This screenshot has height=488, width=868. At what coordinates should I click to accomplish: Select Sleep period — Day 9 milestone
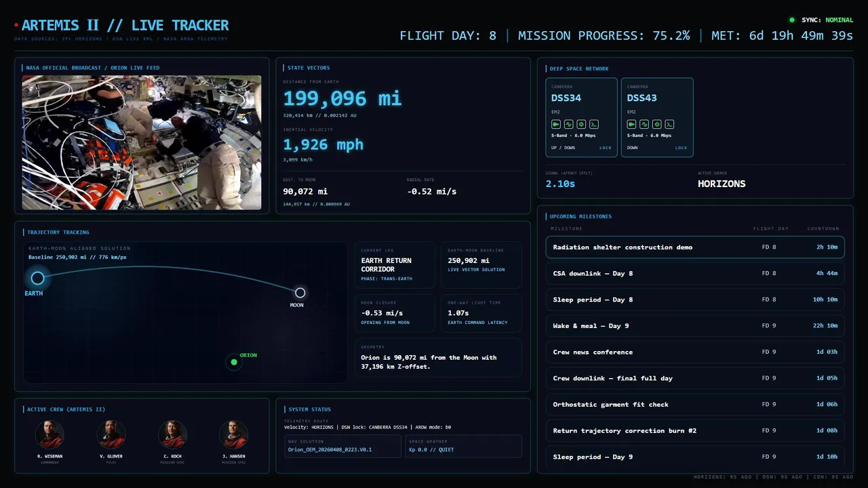point(695,457)
